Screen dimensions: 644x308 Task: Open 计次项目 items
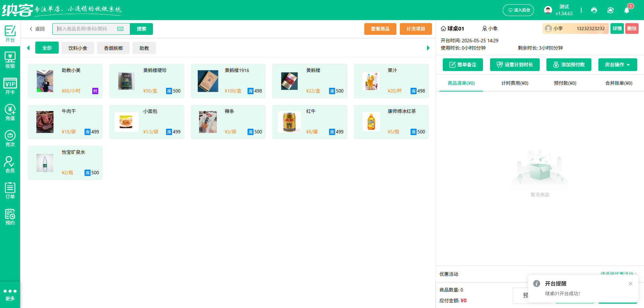[416, 29]
